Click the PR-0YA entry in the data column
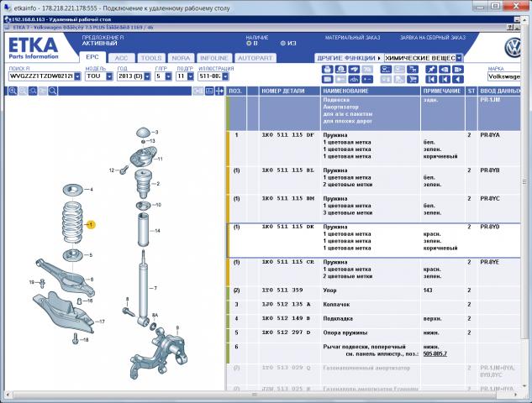The image size is (532, 403). tap(490, 135)
